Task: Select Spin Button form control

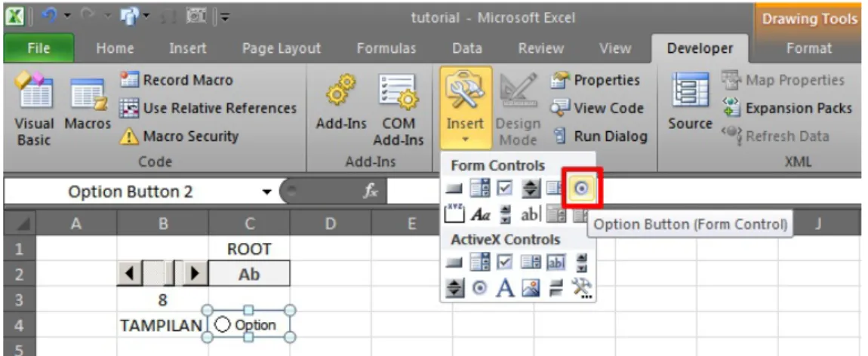Action: (x=531, y=189)
